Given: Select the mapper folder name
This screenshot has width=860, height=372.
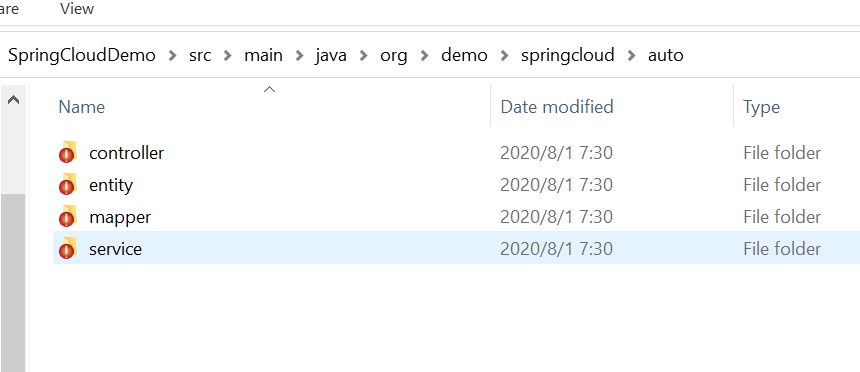Looking at the screenshot, I should [120, 217].
